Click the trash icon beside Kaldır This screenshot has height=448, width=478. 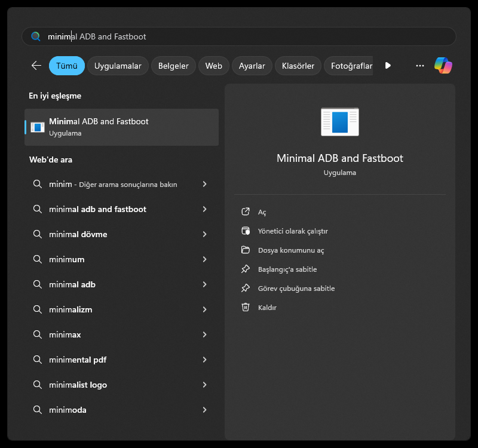coord(245,308)
